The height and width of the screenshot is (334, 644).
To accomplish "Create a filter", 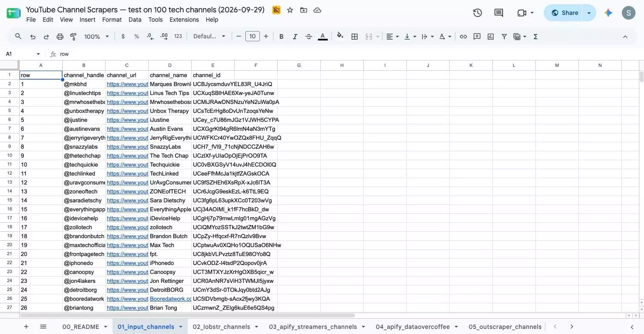I will (504, 37).
